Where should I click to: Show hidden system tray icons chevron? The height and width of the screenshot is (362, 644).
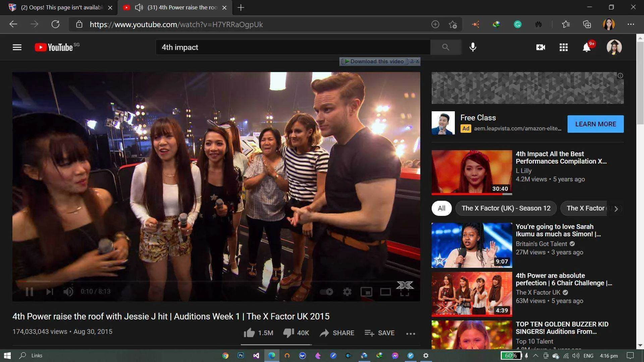[536, 356]
